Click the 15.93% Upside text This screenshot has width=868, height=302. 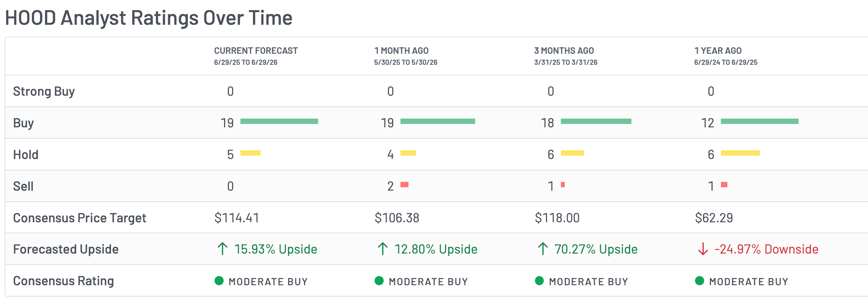[x=276, y=249]
